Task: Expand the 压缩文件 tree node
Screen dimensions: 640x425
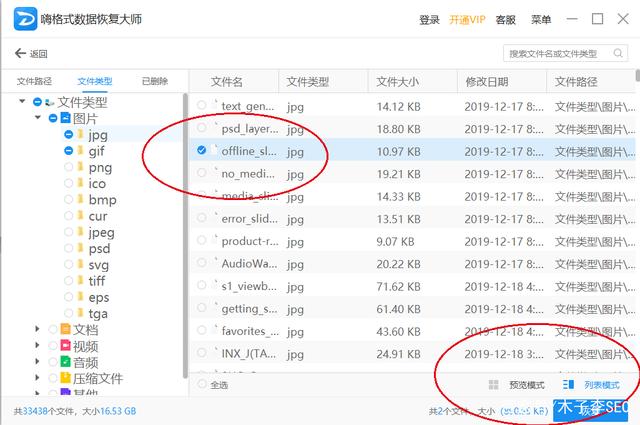Action: (37, 378)
